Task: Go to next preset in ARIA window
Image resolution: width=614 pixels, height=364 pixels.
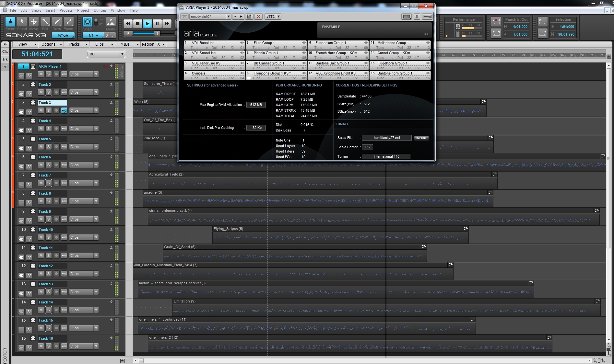Action: tap(241, 17)
